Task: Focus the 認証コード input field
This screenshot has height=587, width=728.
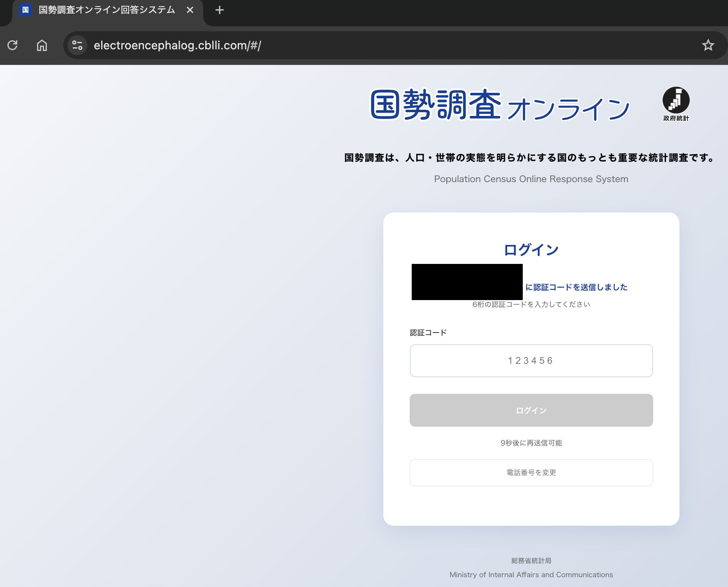Action: click(x=531, y=361)
